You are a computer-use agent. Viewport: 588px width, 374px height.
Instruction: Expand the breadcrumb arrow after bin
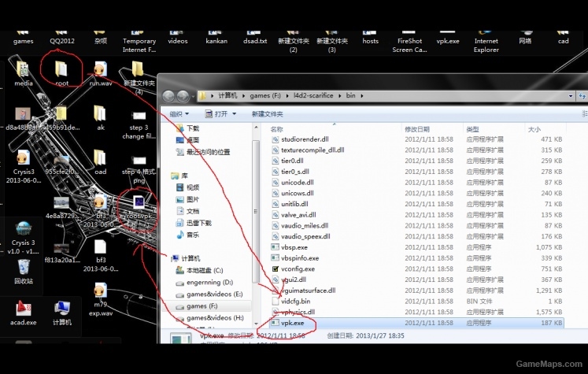pos(362,95)
